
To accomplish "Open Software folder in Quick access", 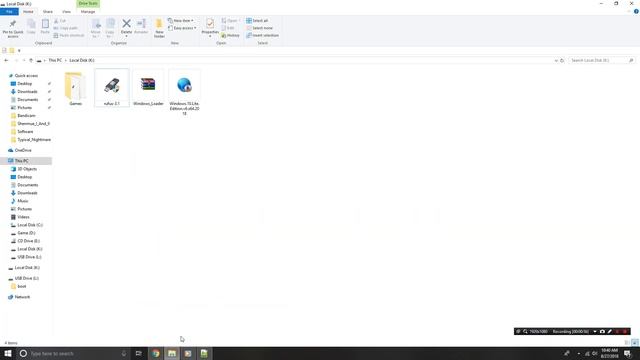I will pos(25,132).
